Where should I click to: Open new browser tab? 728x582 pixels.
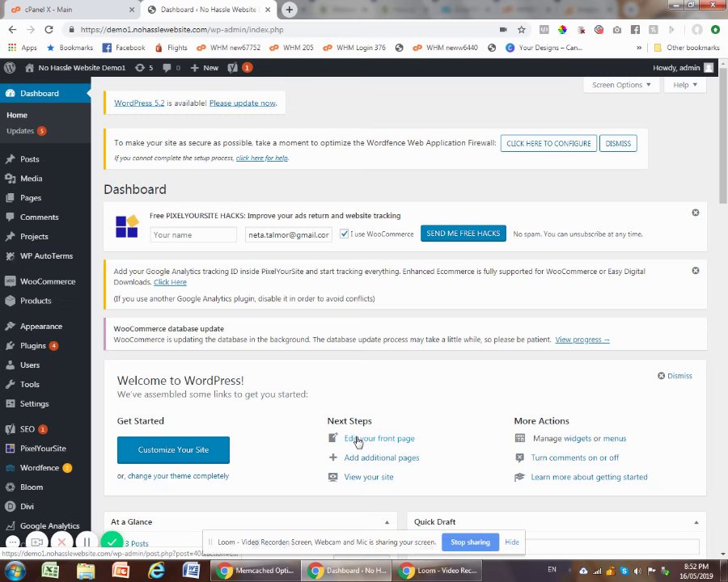tap(289, 9)
